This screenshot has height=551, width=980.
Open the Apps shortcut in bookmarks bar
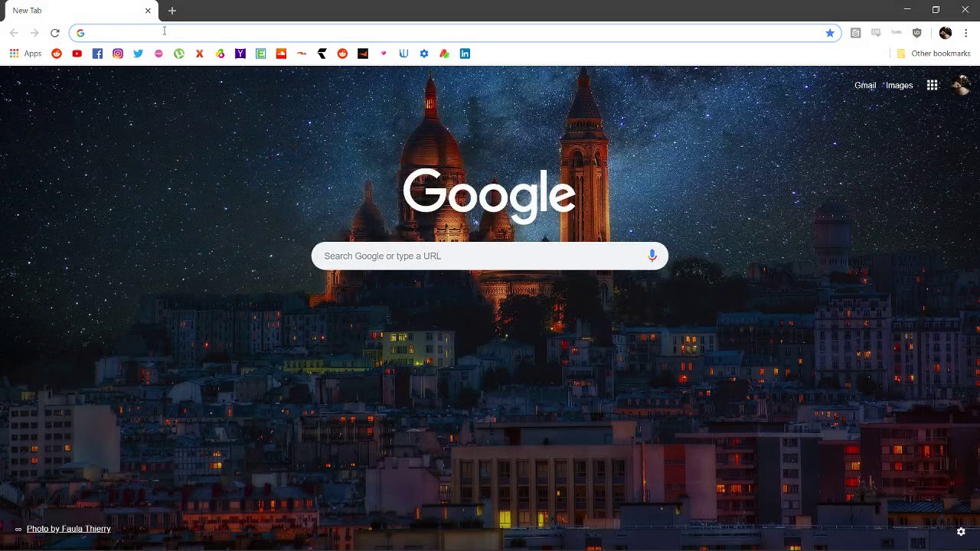(25, 54)
